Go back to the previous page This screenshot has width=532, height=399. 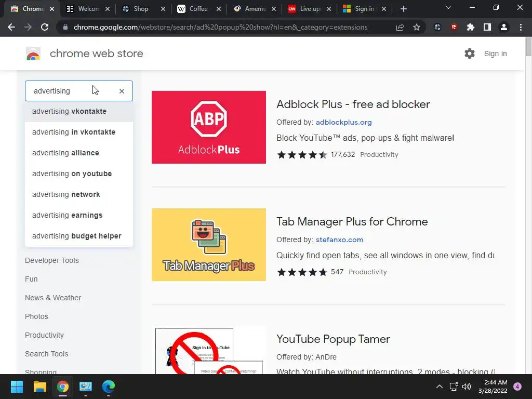click(11, 27)
